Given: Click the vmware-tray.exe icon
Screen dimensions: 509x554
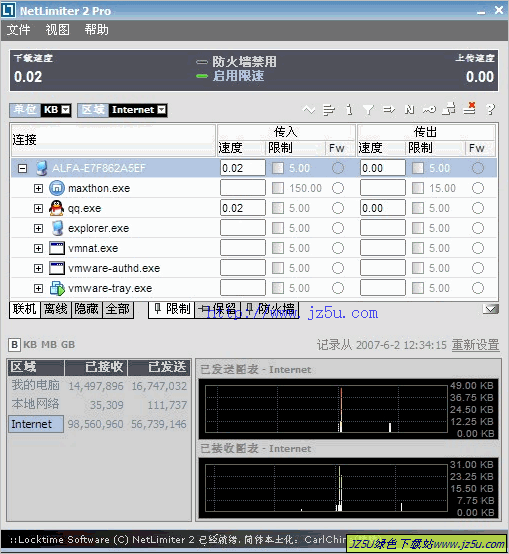Looking at the screenshot, I should (x=57, y=288).
